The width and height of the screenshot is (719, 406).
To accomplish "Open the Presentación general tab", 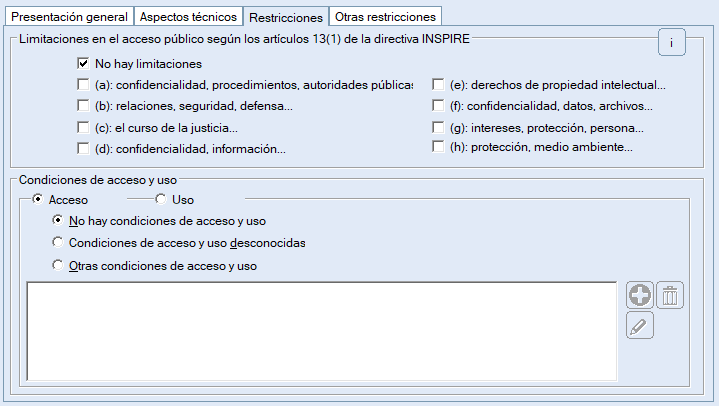I will [69, 17].
